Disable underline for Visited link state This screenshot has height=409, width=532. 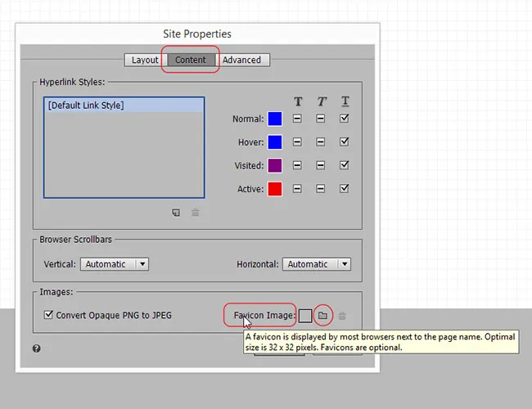[345, 166]
